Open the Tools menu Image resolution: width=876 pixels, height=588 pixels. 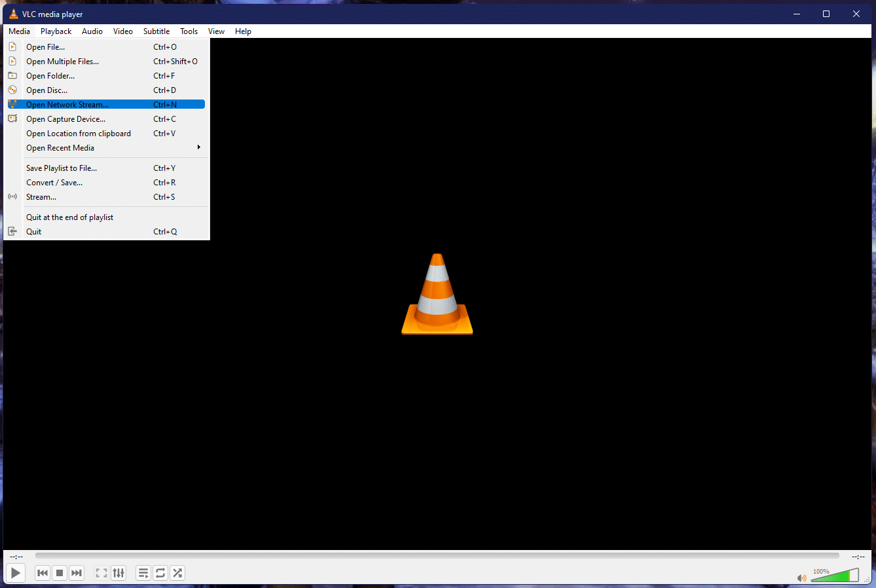(189, 31)
